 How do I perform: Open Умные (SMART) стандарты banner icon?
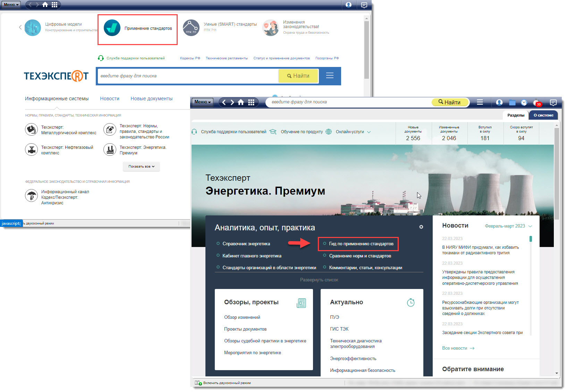(x=191, y=28)
